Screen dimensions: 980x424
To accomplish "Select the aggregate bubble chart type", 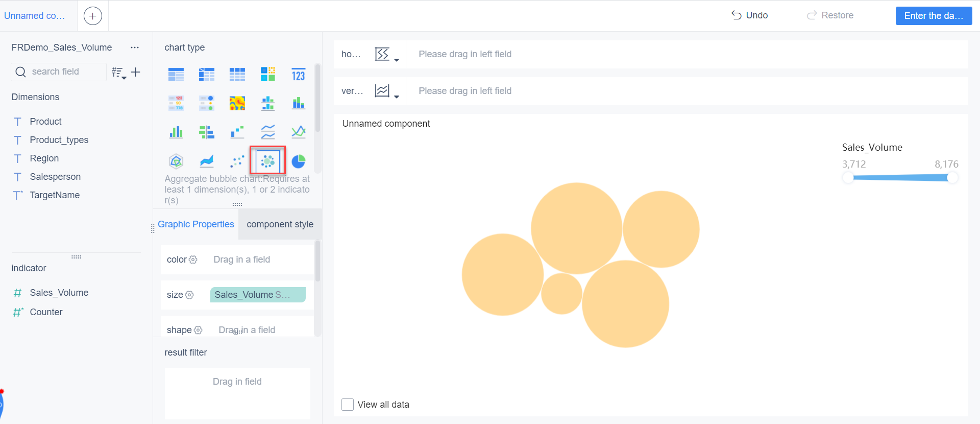I will [x=268, y=161].
